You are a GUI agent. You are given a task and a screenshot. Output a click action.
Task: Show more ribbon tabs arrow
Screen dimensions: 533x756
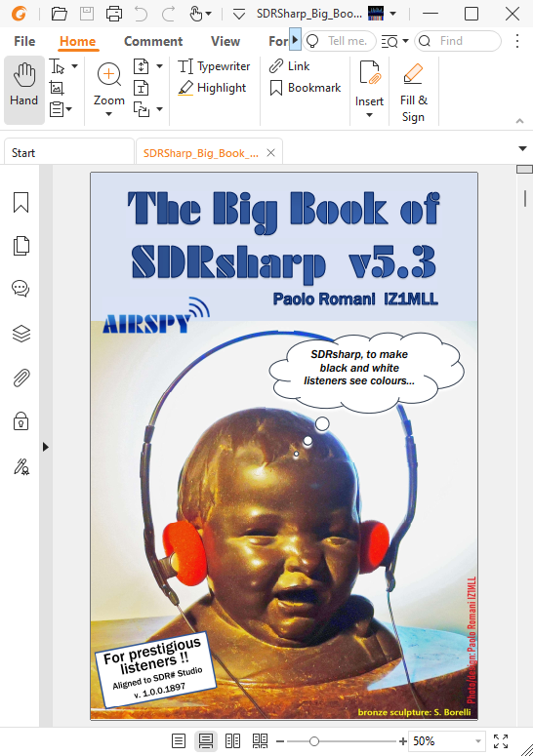tap(295, 41)
